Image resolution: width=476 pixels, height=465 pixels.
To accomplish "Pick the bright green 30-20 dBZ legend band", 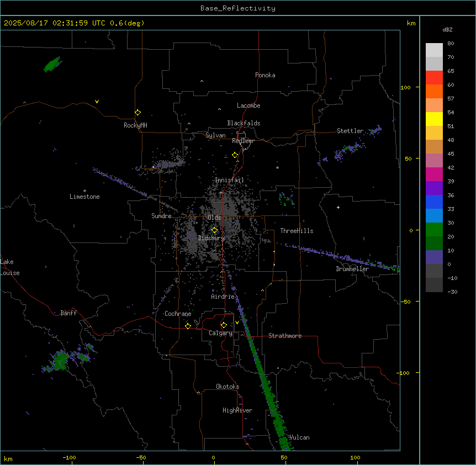I will [x=434, y=230].
